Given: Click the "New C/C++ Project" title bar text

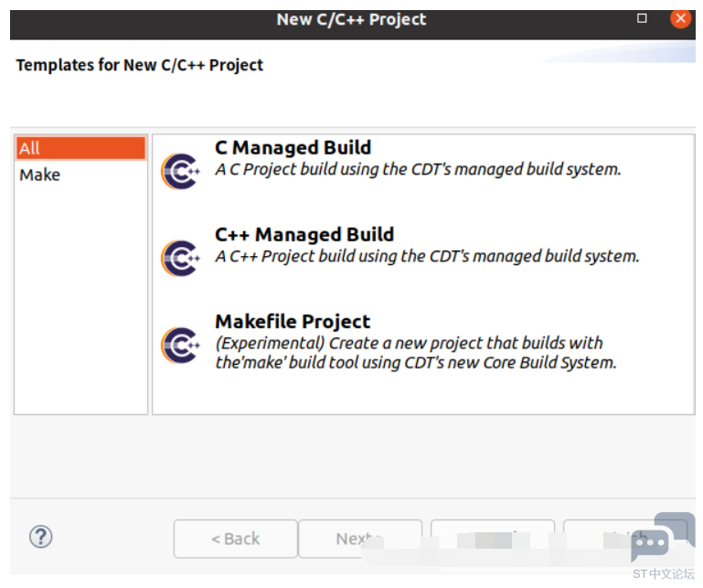Looking at the screenshot, I should [x=351, y=19].
